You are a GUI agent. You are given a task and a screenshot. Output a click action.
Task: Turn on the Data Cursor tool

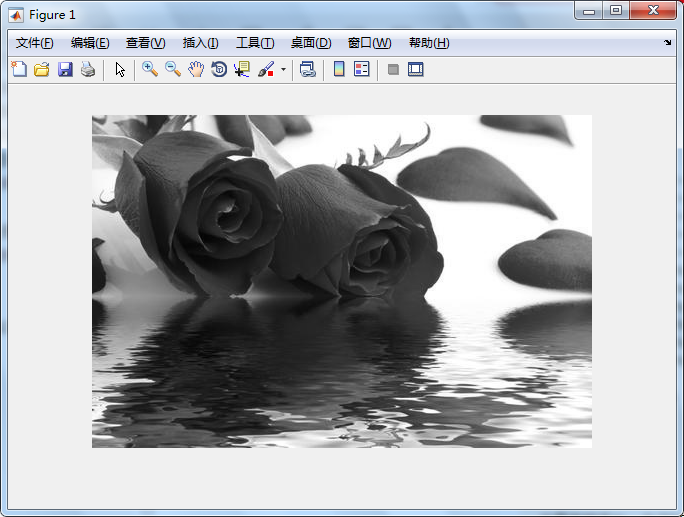pyautogui.click(x=242, y=69)
